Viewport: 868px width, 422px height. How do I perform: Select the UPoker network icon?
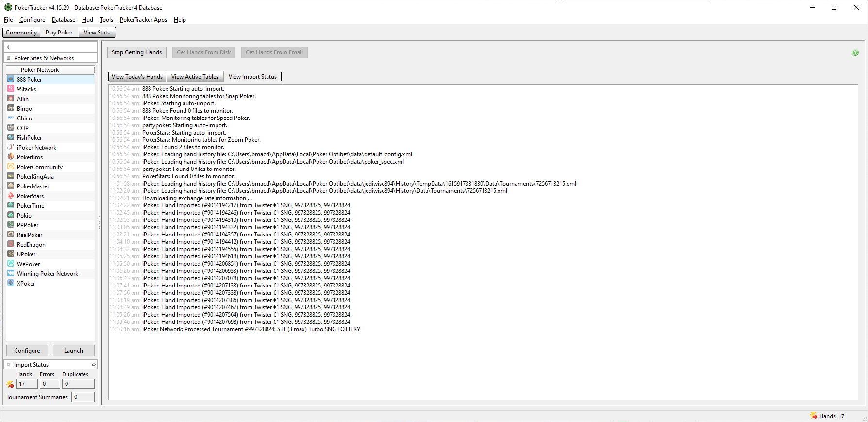[x=11, y=254]
